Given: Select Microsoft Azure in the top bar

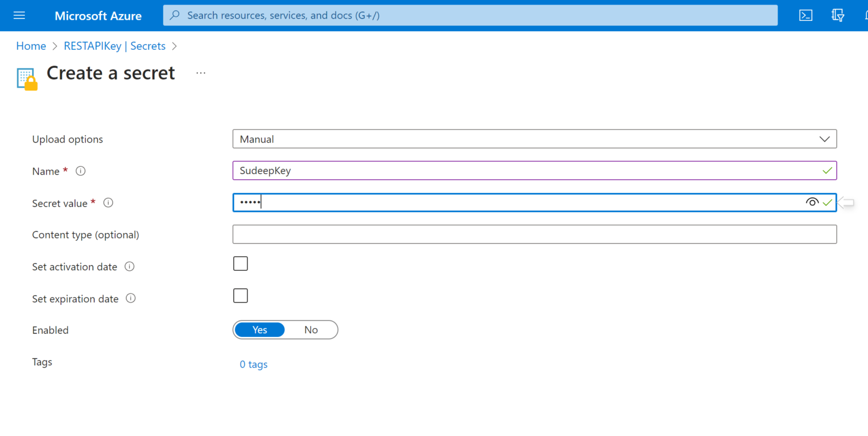Looking at the screenshot, I should (x=98, y=15).
